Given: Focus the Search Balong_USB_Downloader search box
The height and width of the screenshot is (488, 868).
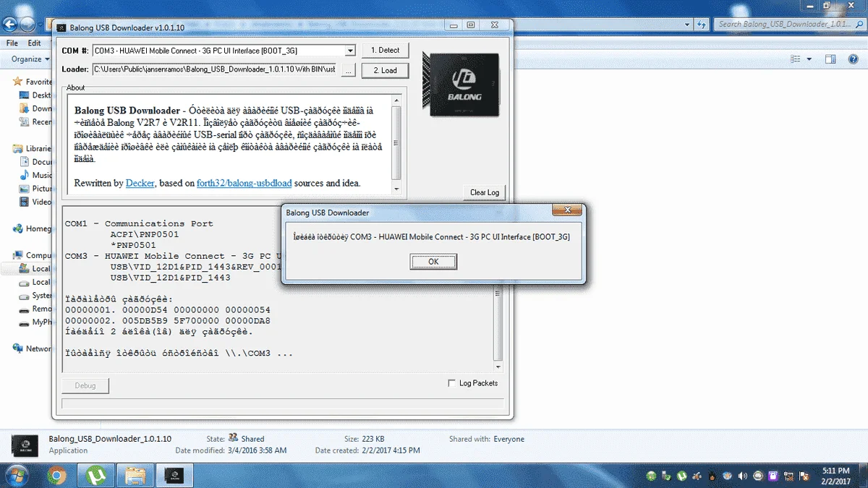Looking at the screenshot, I should tap(789, 24).
